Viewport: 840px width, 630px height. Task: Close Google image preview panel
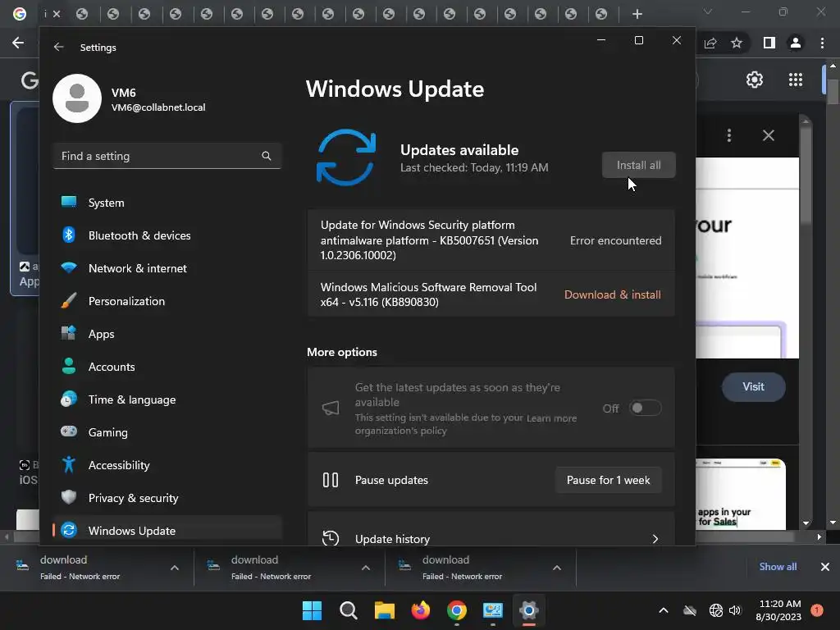click(x=768, y=135)
